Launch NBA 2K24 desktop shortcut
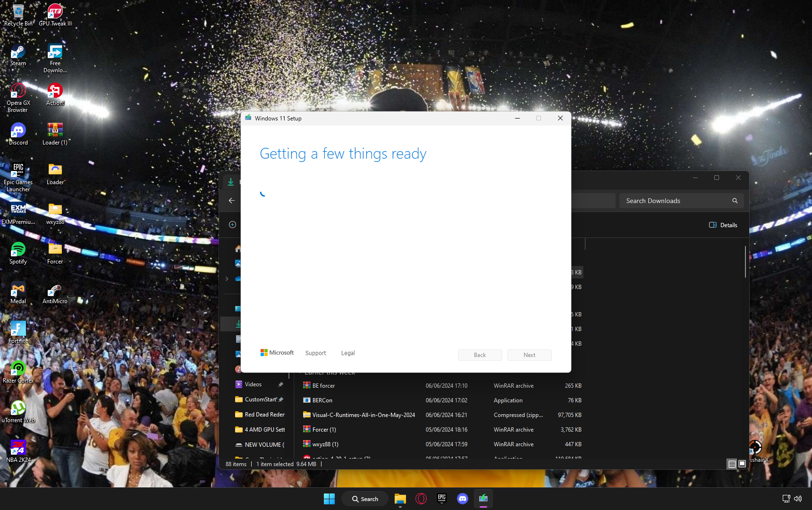812x510 pixels. (x=18, y=451)
